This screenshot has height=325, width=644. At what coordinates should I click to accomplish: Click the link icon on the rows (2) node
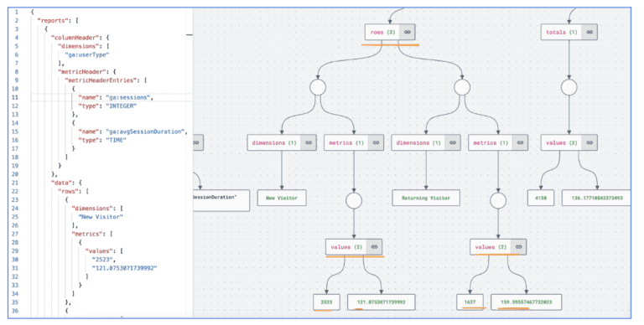coord(407,32)
